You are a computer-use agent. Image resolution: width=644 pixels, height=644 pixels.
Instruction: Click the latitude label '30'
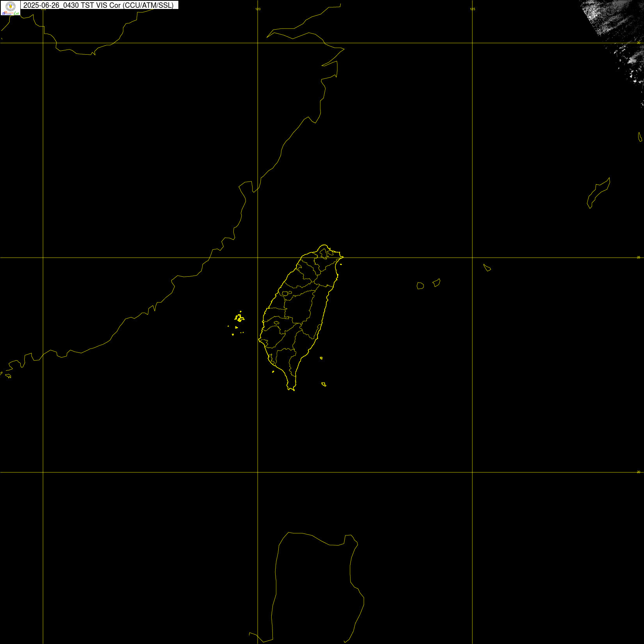click(639, 43)
